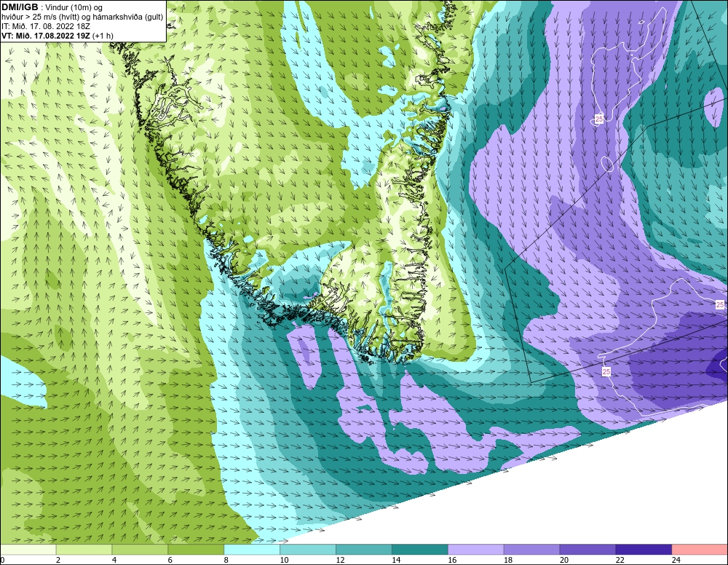
Task: Pick the 4–6 m/s green legend swatch
Action: 140,550
